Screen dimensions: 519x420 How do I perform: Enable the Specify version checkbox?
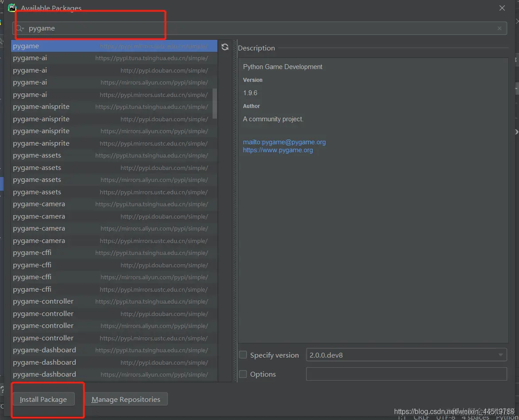[243, 355]
